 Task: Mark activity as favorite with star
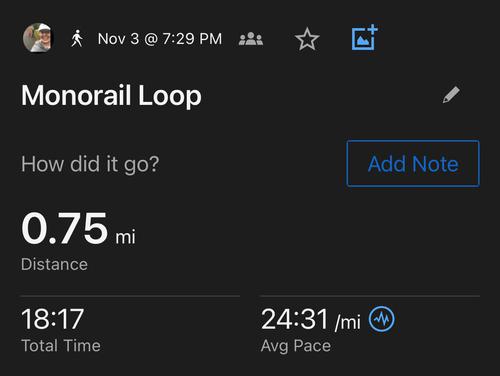[x=307, y=39]
